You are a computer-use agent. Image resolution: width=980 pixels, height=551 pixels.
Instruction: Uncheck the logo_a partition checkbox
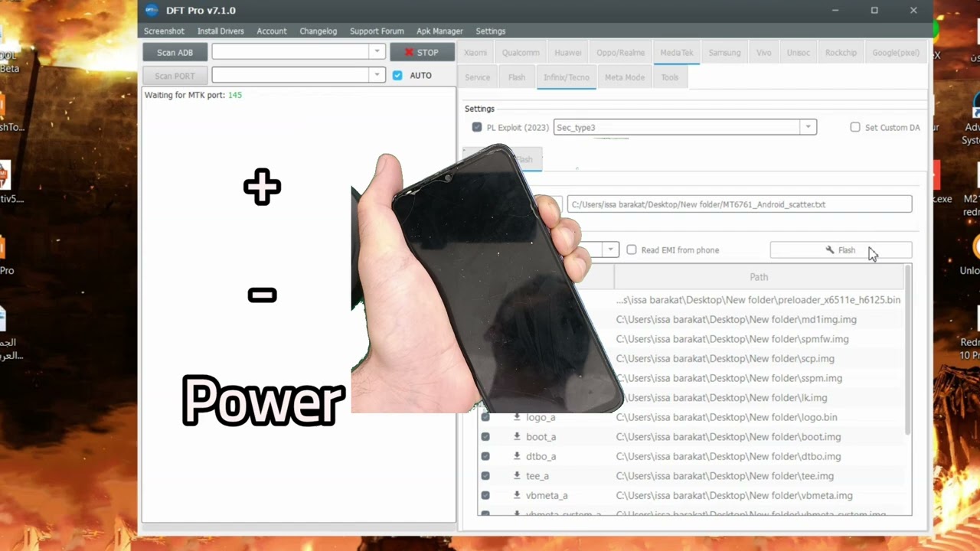485,417
